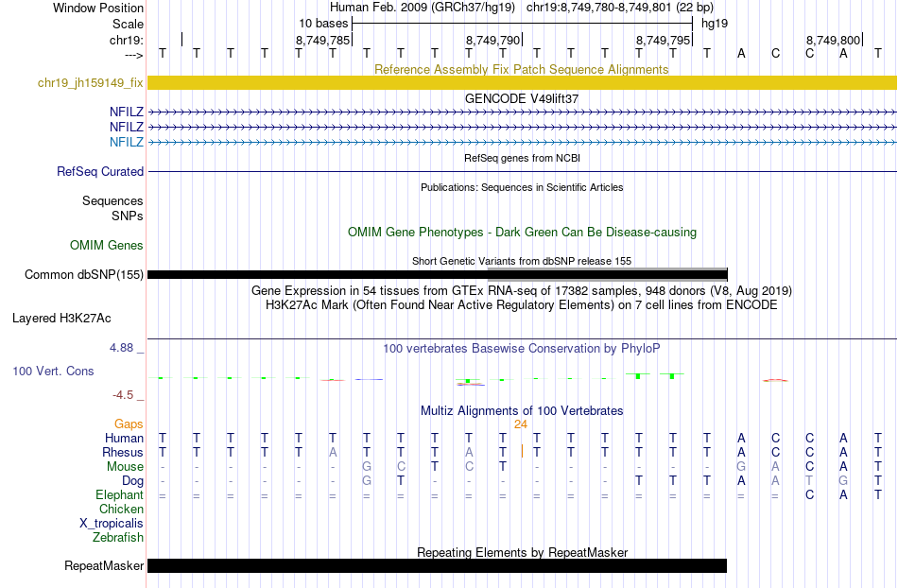Click the orange insertion mark in Rhesus row
The height and width of the screenshot is (588, 898).
pyautogui.click(x=522, y=451)
